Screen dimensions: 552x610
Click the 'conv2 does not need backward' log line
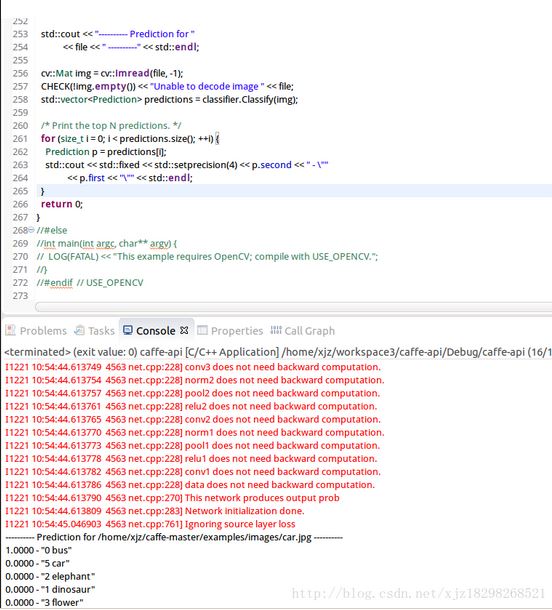tap(193, 419)
